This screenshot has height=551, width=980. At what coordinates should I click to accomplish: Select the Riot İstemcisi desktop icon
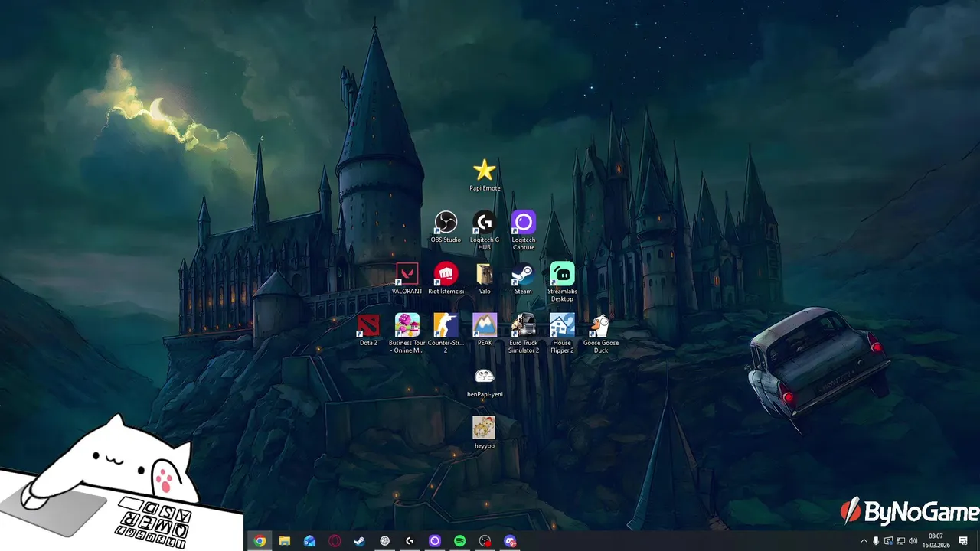click(446, 279)
